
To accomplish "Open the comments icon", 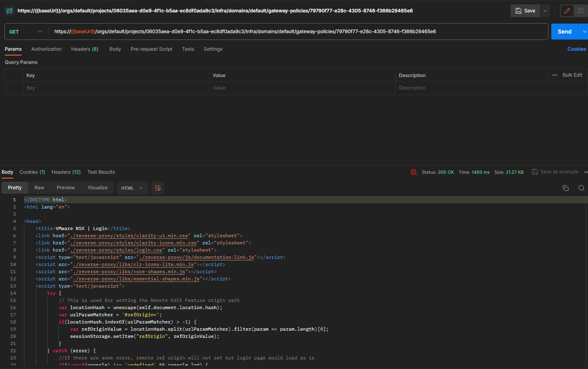I will 580,11.
